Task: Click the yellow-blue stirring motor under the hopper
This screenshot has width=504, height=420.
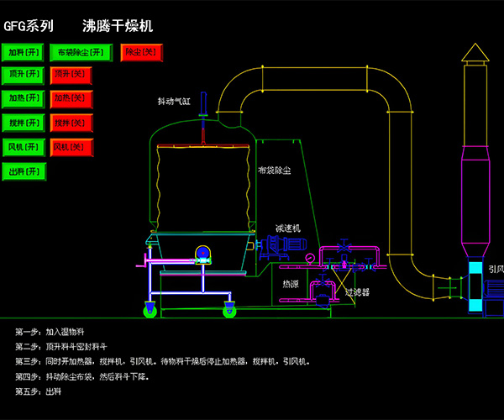Action: [x=202, y=255]
